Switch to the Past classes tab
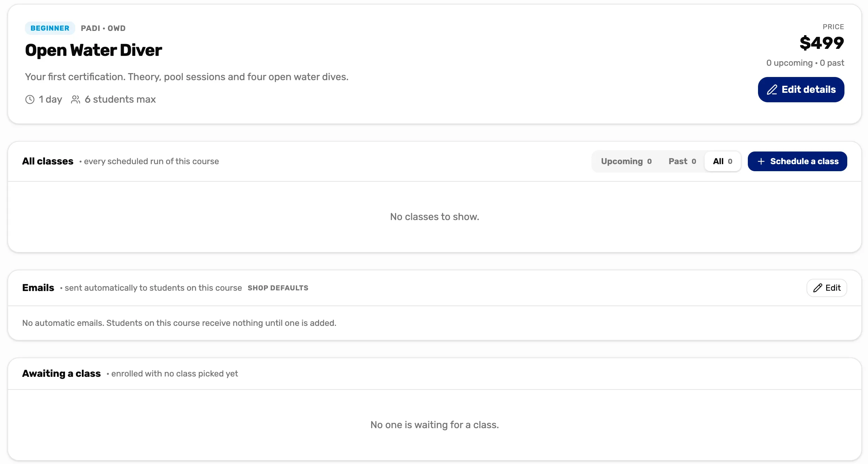The image size is (868, 464). pyautogui.click(x=682, y=161)
